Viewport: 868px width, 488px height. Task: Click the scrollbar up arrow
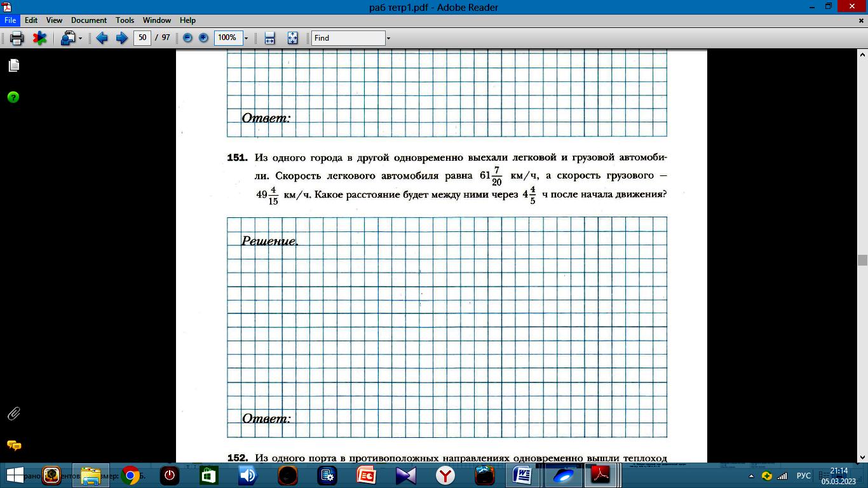point(862,53)
